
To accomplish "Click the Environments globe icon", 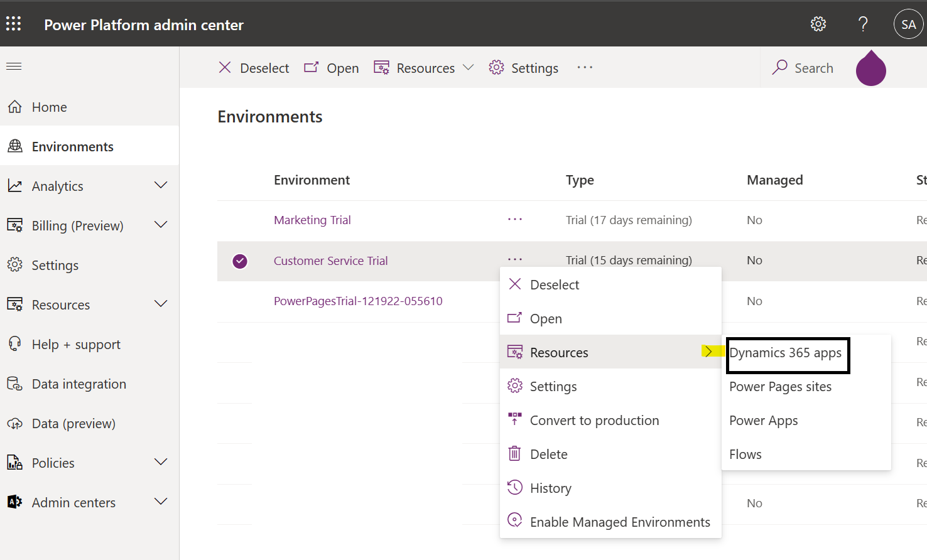I will click(15, 146).
